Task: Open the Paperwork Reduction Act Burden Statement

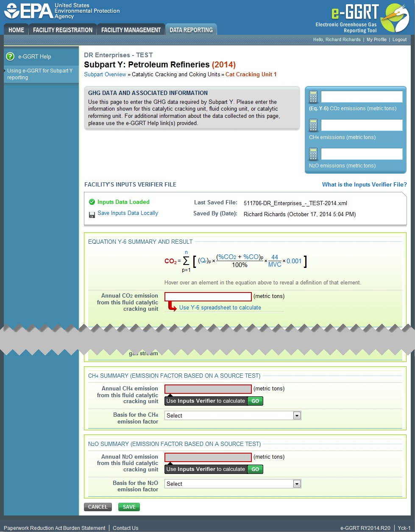Action: [55, 528]
